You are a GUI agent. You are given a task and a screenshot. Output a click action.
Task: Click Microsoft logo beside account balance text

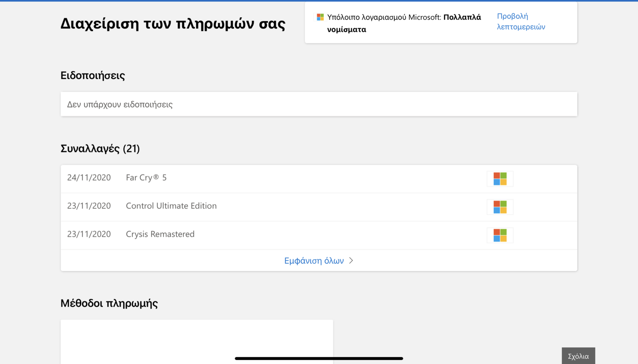coord(320,17)
